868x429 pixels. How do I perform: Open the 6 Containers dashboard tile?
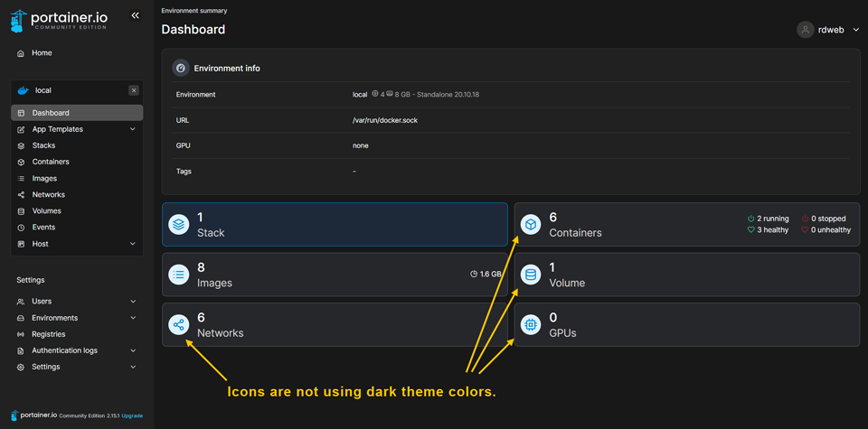[687, 225]
